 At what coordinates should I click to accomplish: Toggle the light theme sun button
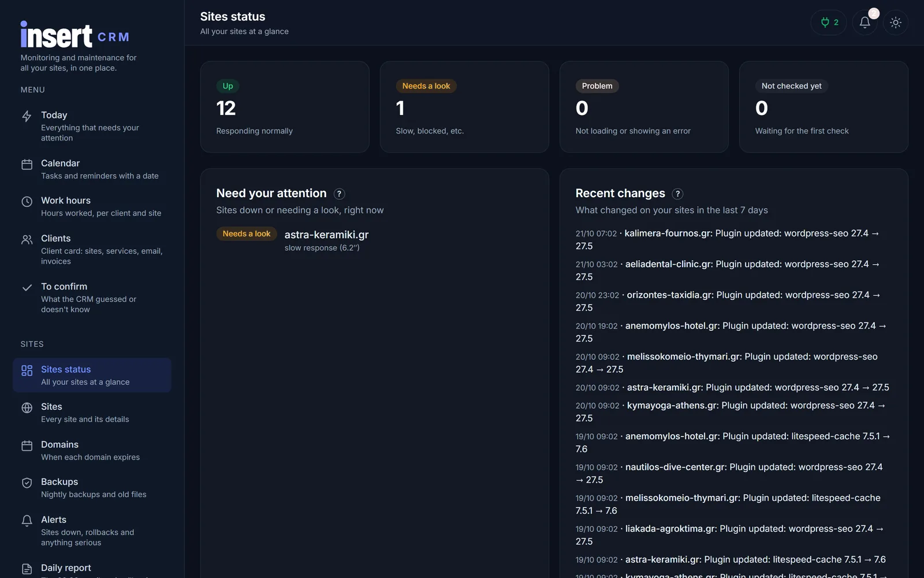[x=896, y=23]
